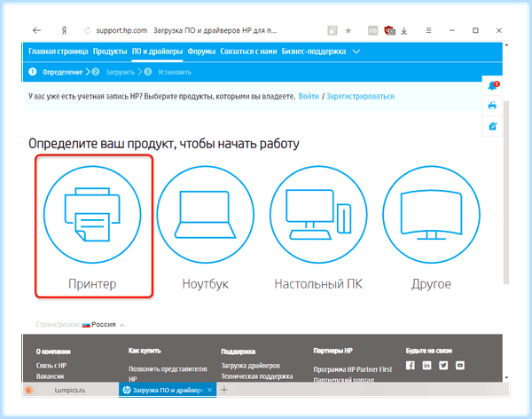
Task: Select the ПО и драйверы tab
Action: point(157,51)
